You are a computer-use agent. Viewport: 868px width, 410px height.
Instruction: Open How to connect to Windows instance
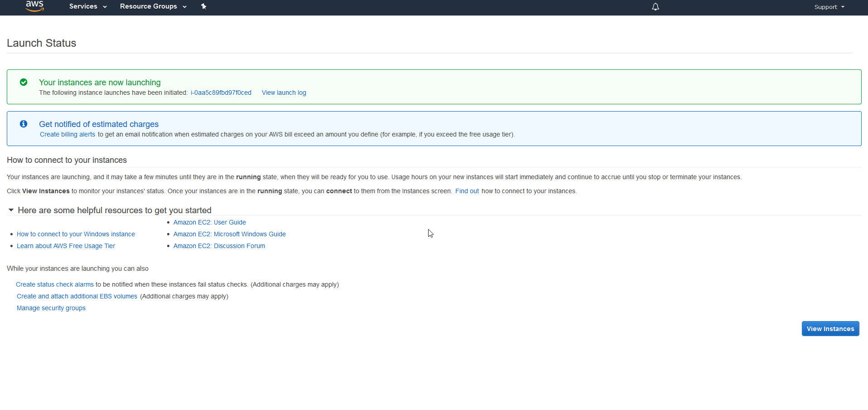76,234
